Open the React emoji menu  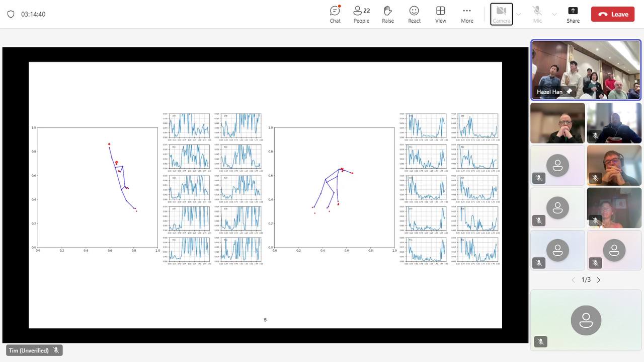(x=414, y=14)
